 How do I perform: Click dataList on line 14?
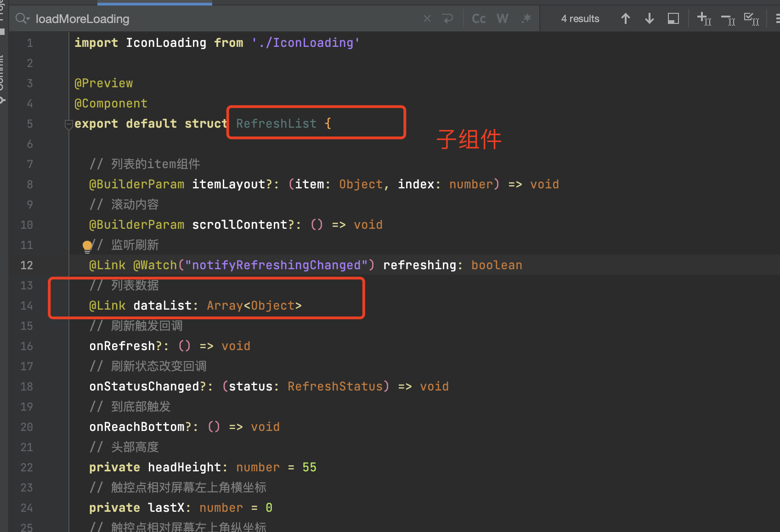tap(163, 306)
